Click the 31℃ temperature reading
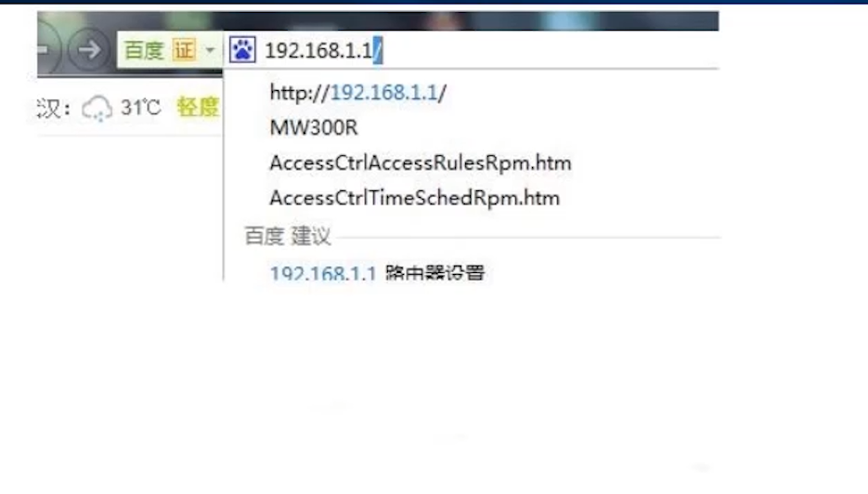The width and height of the screenshot is (868, 494). click(x=140, y=108)
